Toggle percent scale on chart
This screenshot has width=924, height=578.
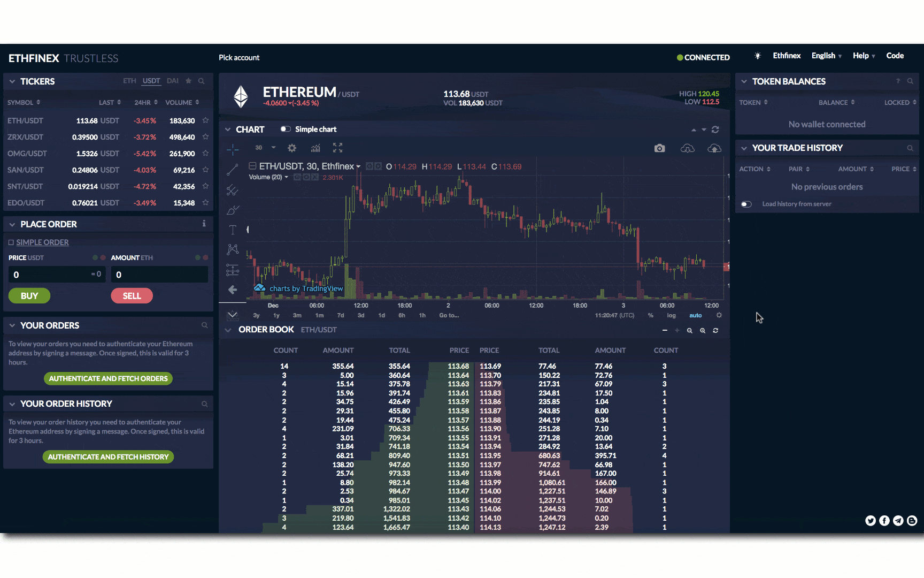pos(651,316)
